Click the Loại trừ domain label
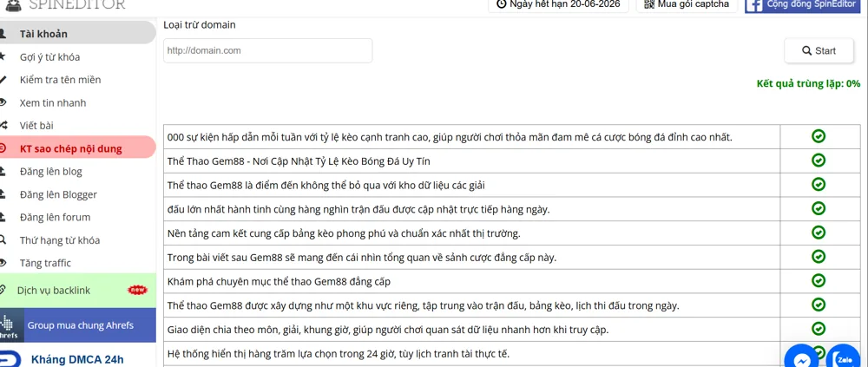The image size is (868, 367). 200,24
